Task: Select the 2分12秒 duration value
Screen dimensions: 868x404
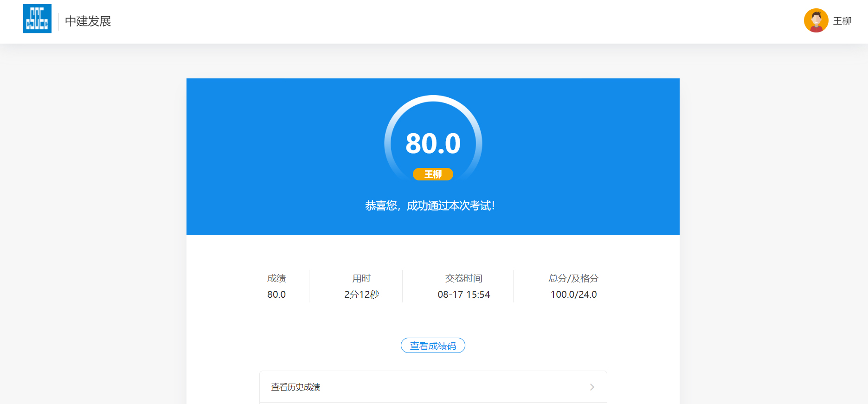Action: click(x=361, y=295)
